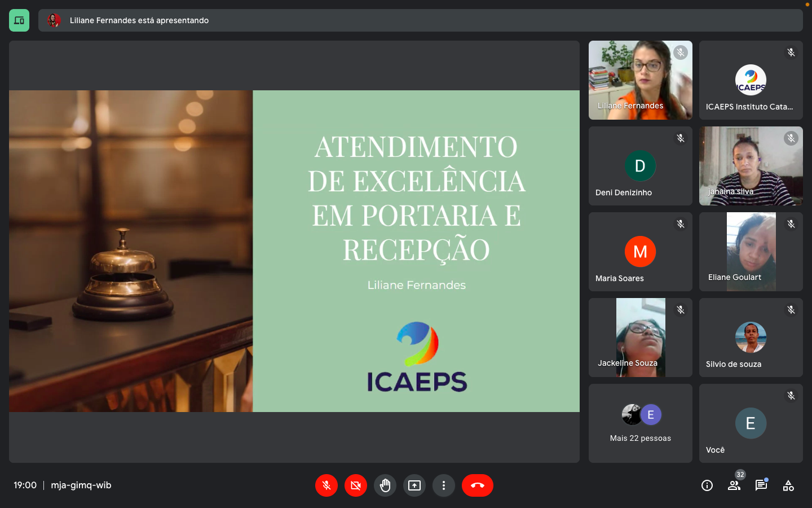Click the purple E avatar in Mais 22 pessoas
This screenshot has width=812, height=508.
[651, 415]
